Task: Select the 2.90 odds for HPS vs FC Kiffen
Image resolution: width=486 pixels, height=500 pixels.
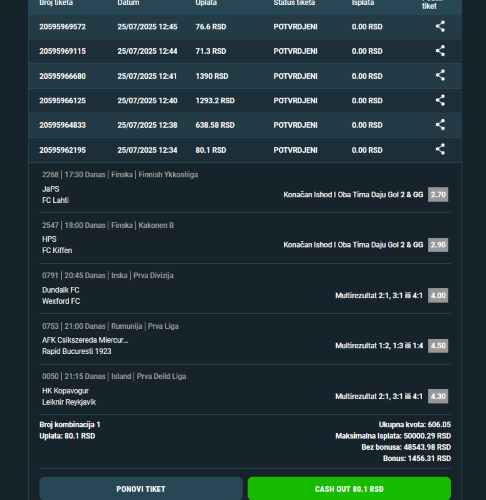Action: pos(438,245)
